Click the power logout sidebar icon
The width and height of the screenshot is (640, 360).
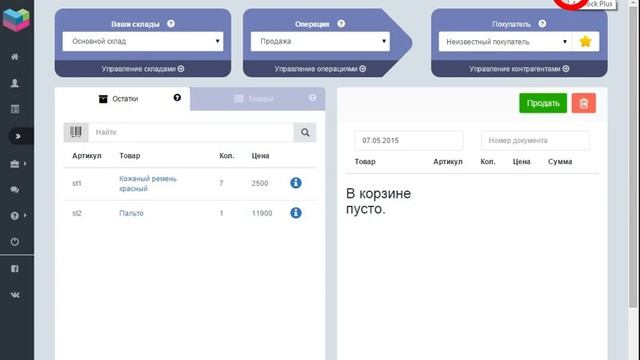click(x=15, y=242)
